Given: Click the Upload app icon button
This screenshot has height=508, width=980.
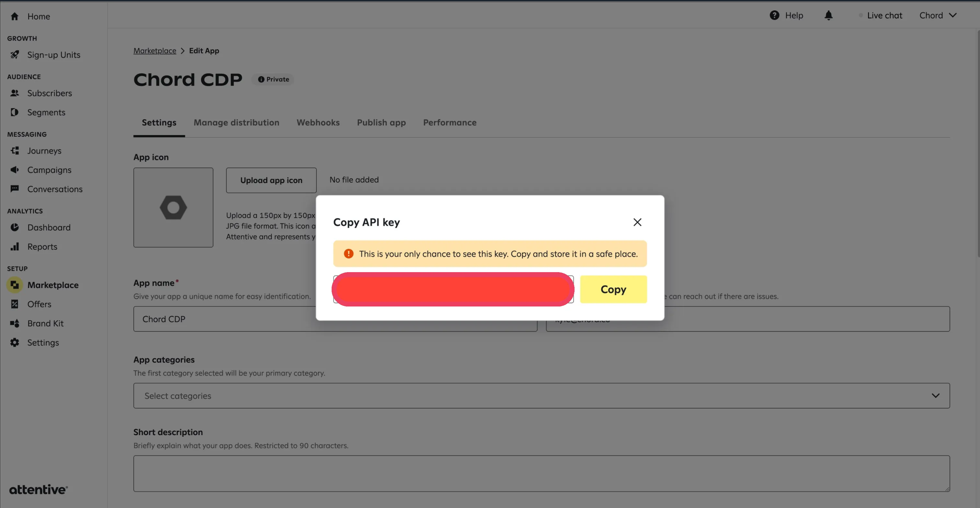Looking at the screenshot, I should coord(271,180).
